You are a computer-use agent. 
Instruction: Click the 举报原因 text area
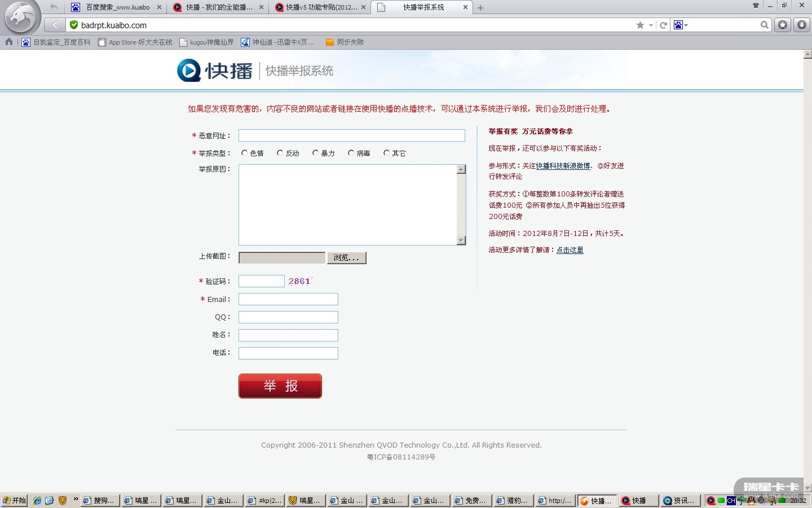point(347,205)
